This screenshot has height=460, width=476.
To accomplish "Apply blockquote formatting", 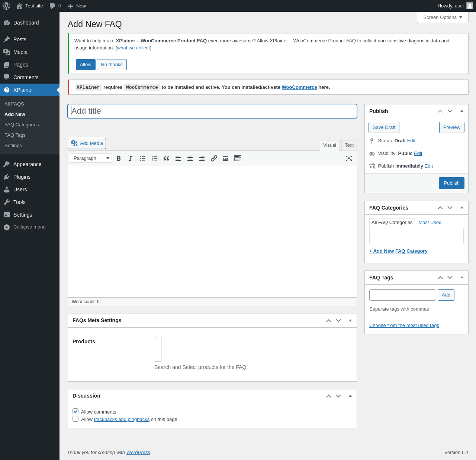I will 166,158.
